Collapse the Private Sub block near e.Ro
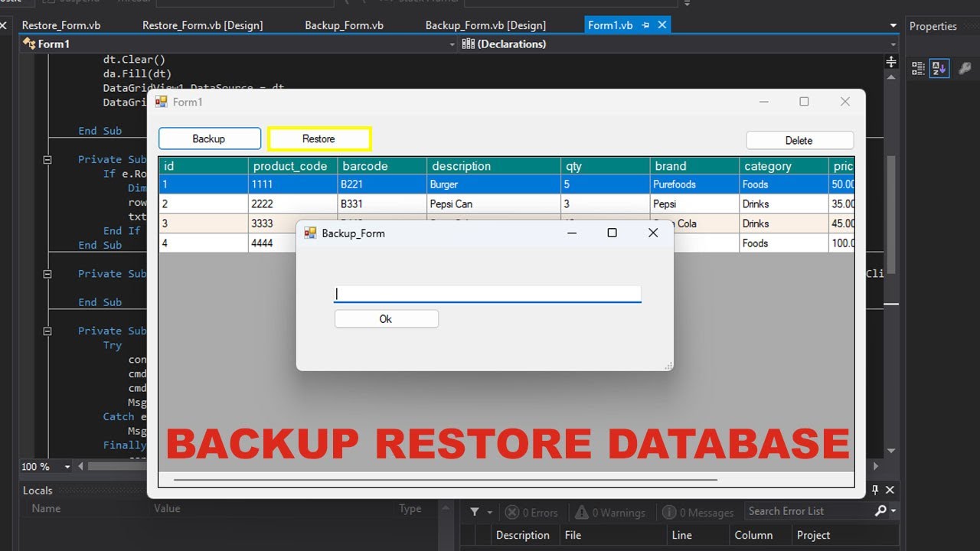The height and width of the screenshot is (551, 980). (47, 160)
